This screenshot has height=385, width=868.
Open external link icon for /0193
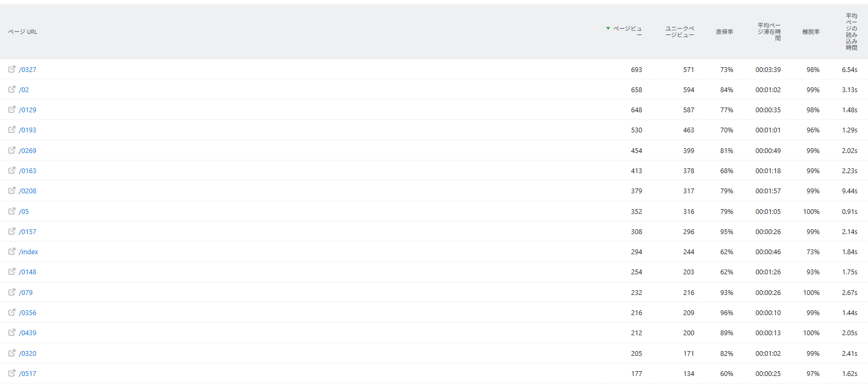12,130
